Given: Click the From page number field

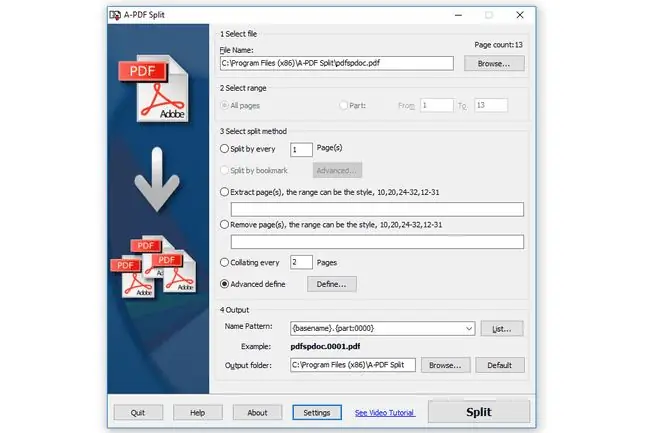Looking at the screenshot, I should click(437, 105).
